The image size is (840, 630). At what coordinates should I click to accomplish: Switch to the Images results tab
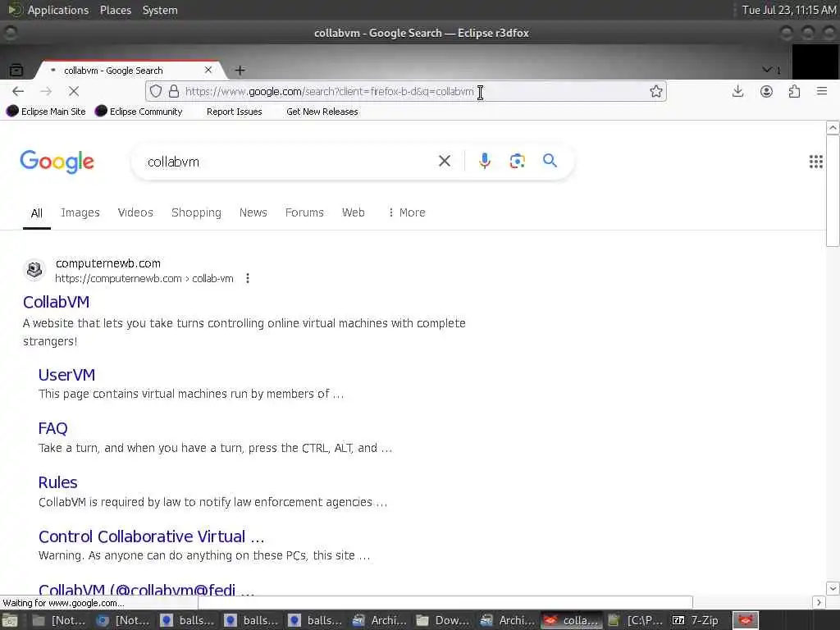[80, 212]
